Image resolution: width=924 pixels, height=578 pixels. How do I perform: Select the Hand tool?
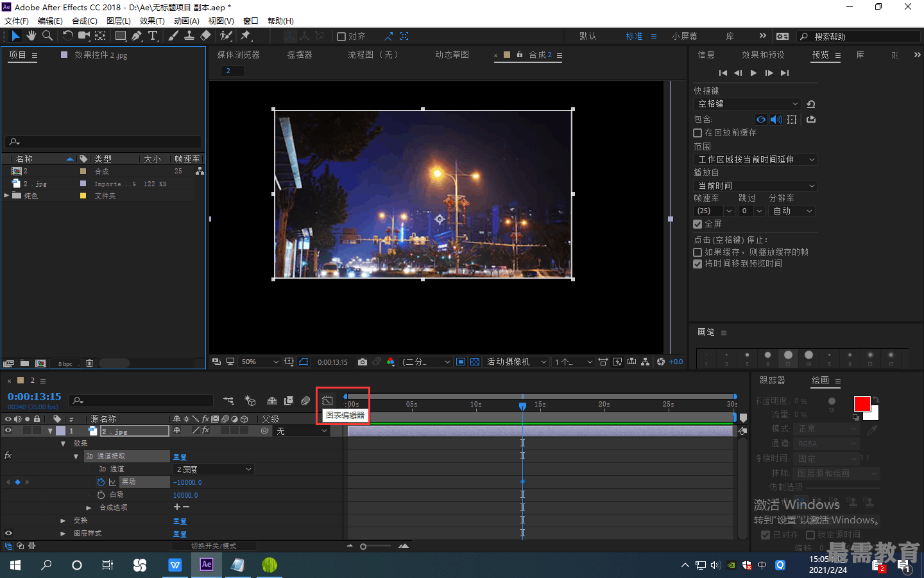[31, 36]
